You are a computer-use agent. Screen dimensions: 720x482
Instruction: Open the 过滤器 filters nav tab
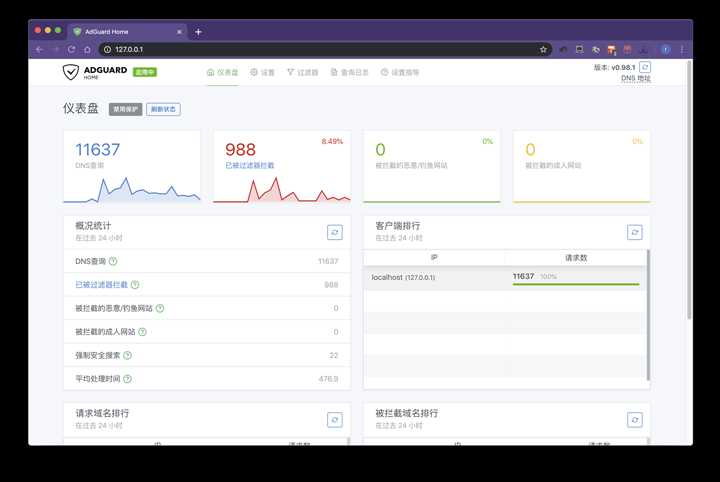(x=303, y=72)
